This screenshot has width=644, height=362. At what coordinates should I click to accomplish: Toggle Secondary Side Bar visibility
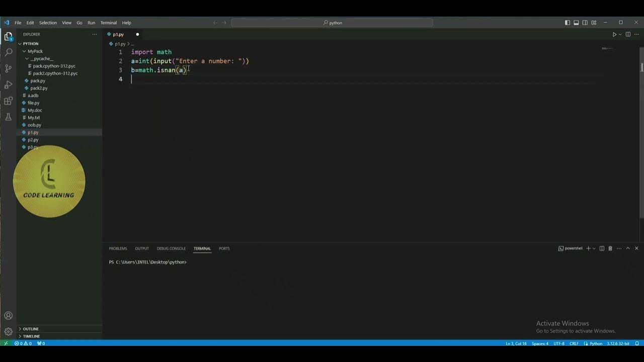(585, 23)
